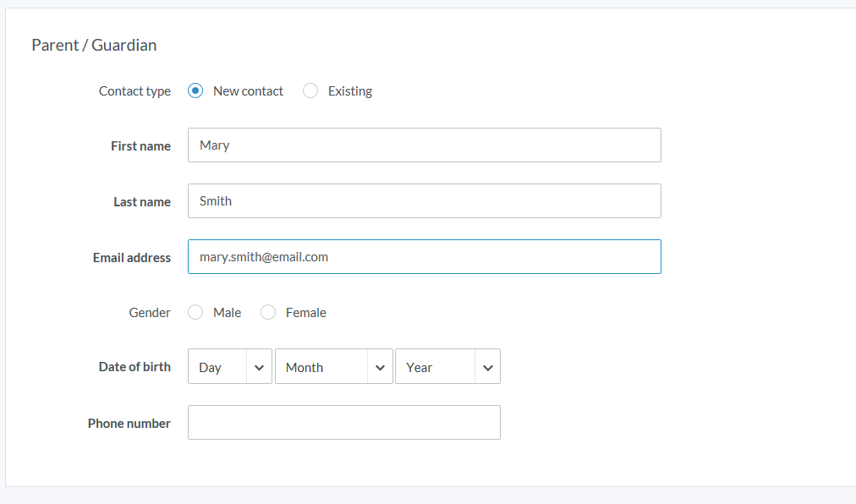Select Male as the gender
856x504 pixels.
[195, 313]
